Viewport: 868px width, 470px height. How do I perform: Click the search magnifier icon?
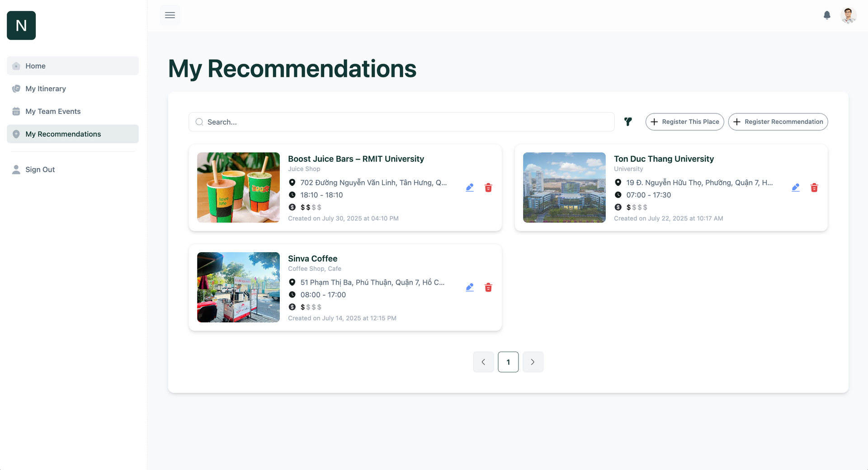(199, 122)
